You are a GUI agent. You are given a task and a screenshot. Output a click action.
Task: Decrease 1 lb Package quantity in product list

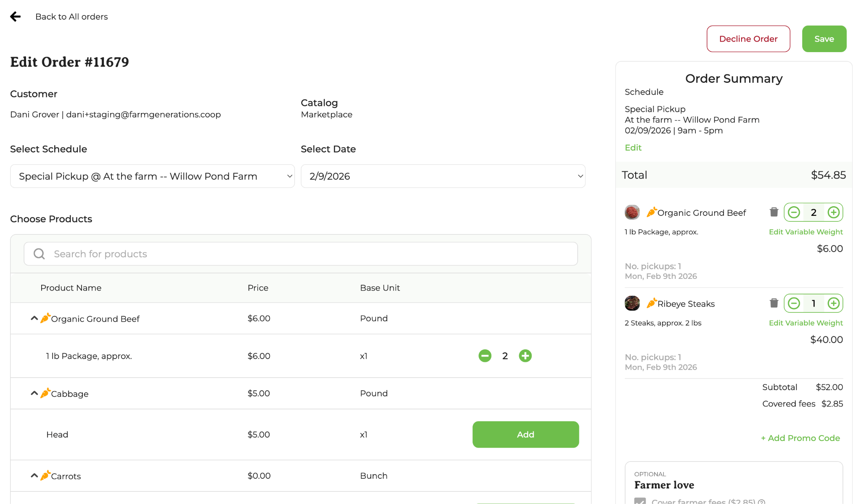[485, 356]
